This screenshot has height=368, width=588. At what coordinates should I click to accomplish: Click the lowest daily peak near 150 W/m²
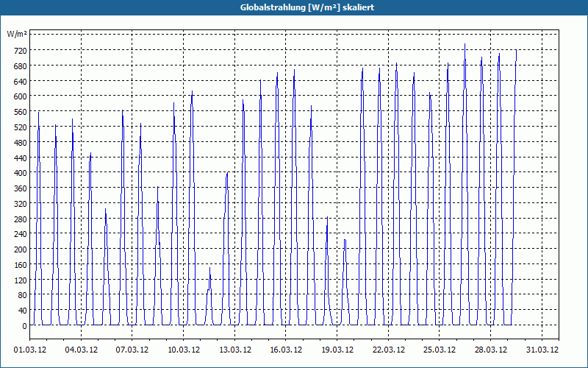pyautogui.click(x=209, y=269)
